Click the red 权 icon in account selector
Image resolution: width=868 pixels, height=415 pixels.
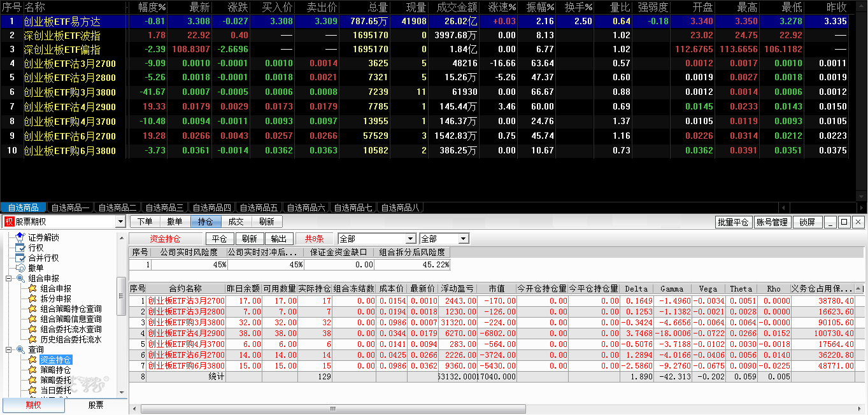coord(9,222)
